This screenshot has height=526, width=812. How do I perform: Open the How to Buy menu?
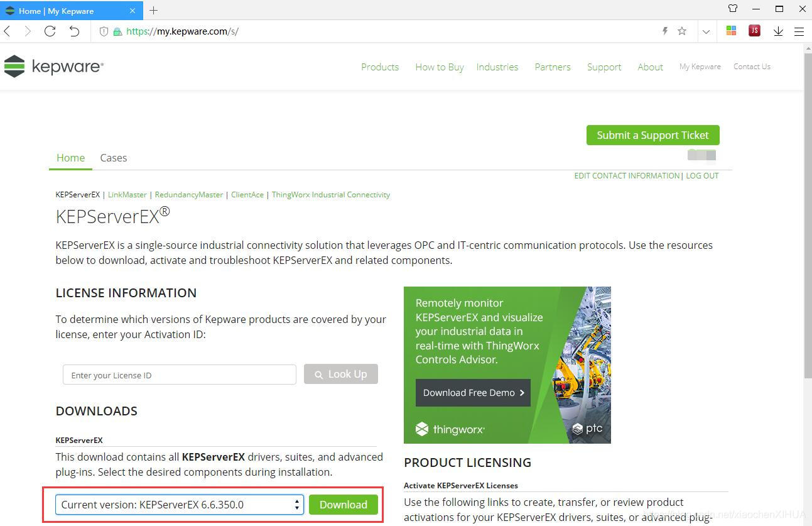440,67
